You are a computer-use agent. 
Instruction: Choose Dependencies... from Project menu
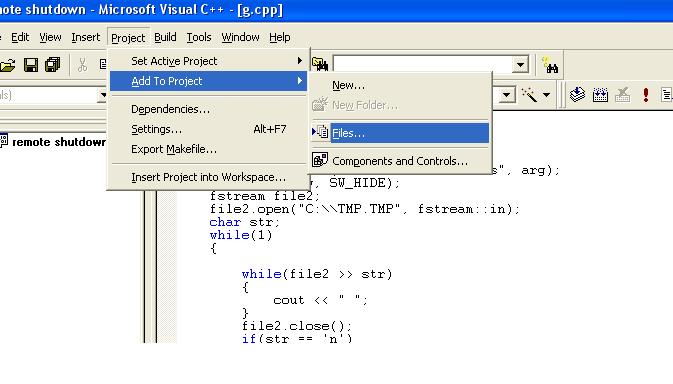tap(209, 109)
